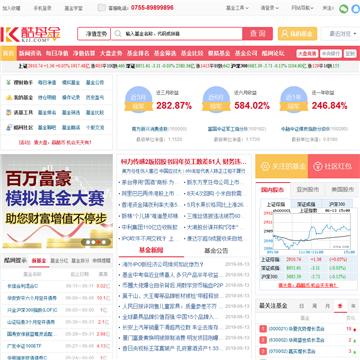The height and width of the screenshot is (360, 360).
Task: Click the 酷网社区 person icon
Action: [9, 128]
